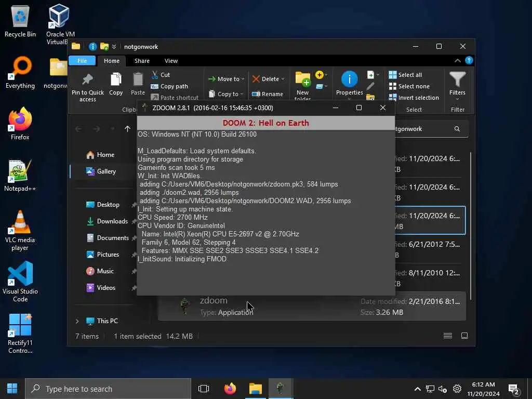Screen dimensions: 532x399
Task: Switch to File Explorer on taskbar
Action: pos(256,389)
